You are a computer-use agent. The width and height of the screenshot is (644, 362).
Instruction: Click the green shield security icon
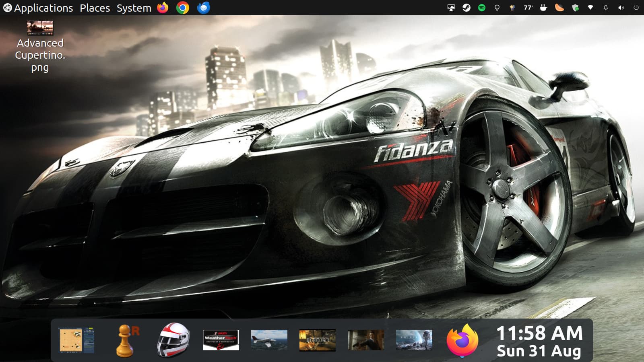(575, 8)
